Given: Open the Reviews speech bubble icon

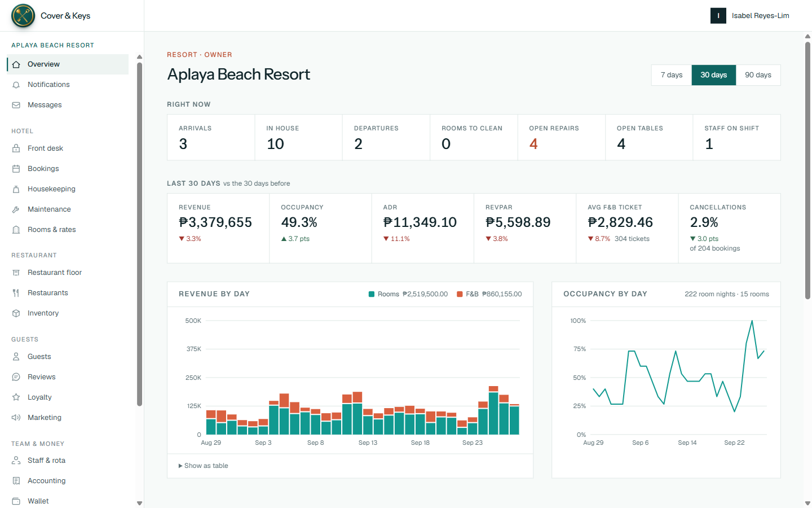Looking at the screenshot, I should coord(16,377).
